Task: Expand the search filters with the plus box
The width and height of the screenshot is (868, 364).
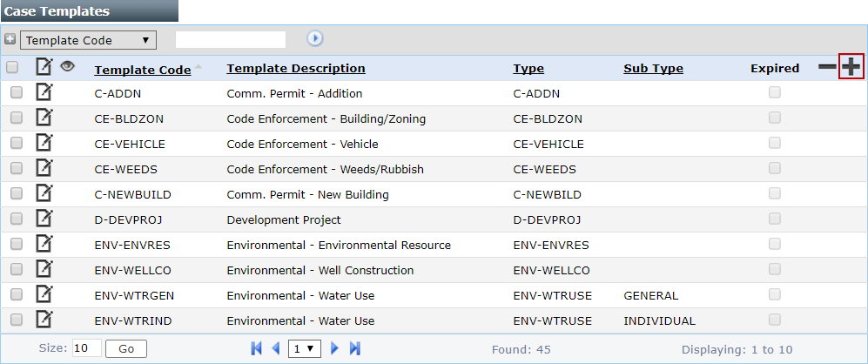Action: point(10,39)
